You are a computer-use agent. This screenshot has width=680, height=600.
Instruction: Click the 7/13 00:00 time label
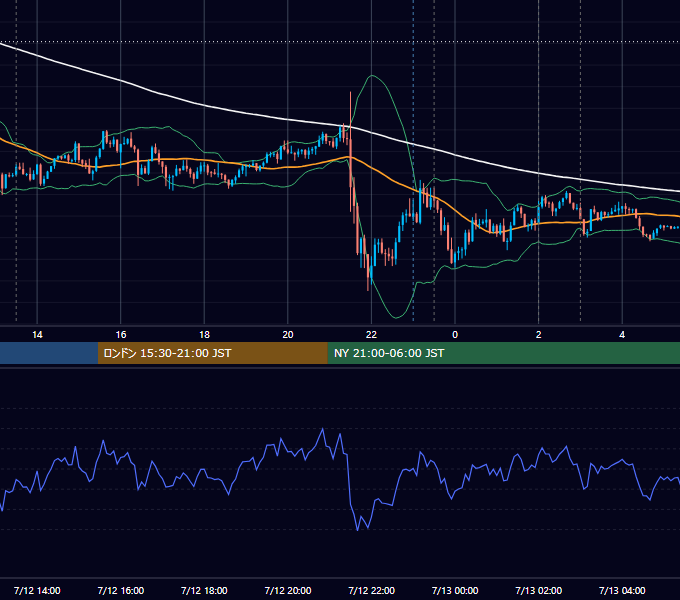click(x=455, y=590)
